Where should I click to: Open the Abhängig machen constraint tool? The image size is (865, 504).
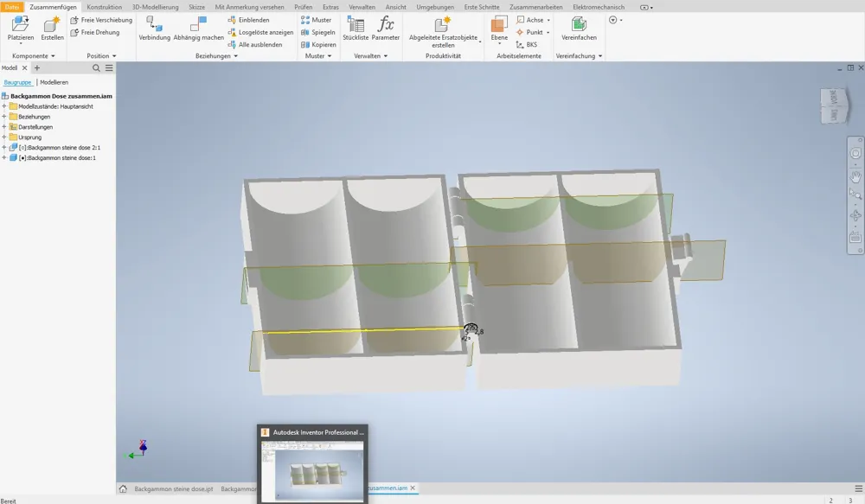pyautogui.click(x=199, y=29)
